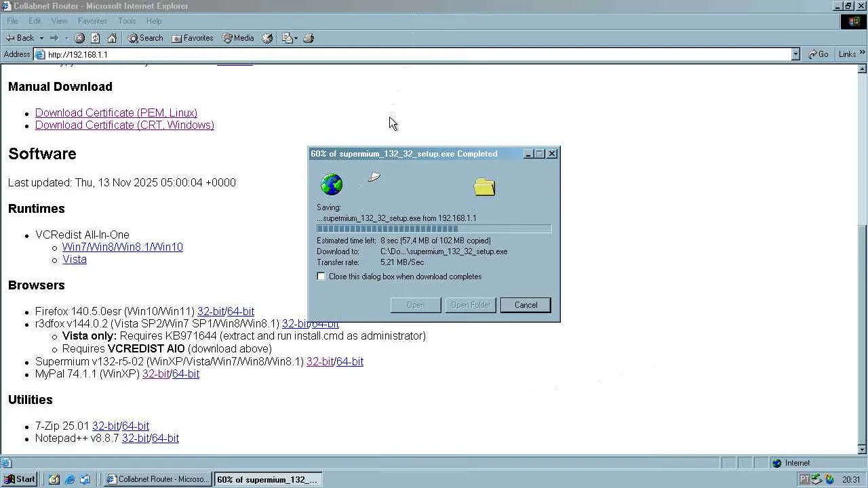Click the Open button in the download dialog
868x488 pixels.
point(416,305)
